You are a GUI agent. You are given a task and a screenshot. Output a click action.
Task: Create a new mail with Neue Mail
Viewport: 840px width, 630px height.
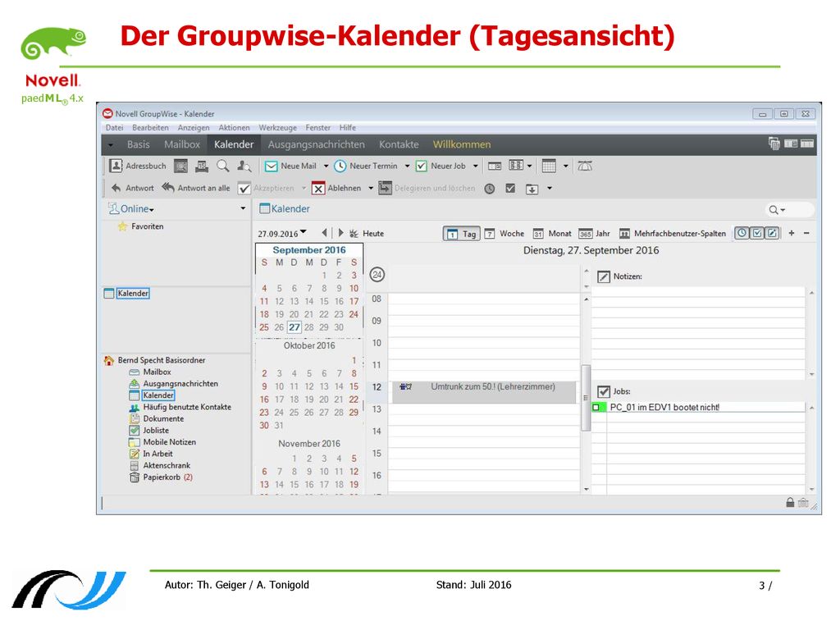pyautogui.click(x=291, y=166)
